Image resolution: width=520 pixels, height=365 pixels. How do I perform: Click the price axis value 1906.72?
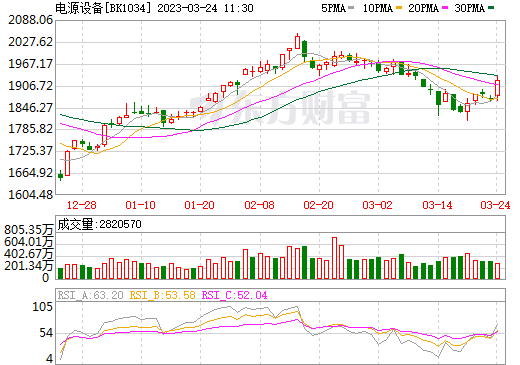point(30,86)
